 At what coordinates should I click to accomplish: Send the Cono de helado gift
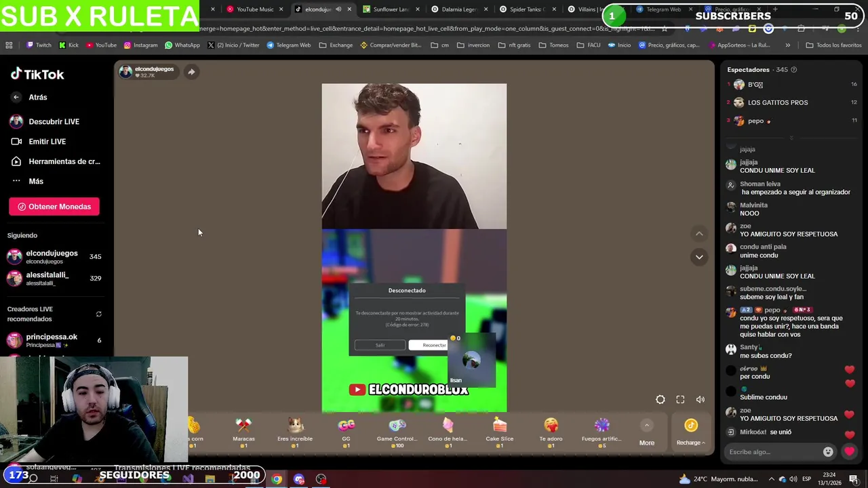tap(448, 432)
